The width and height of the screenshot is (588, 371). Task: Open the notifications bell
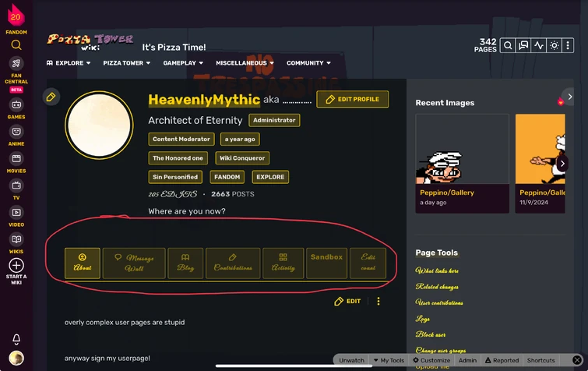[x=16, y=339]
